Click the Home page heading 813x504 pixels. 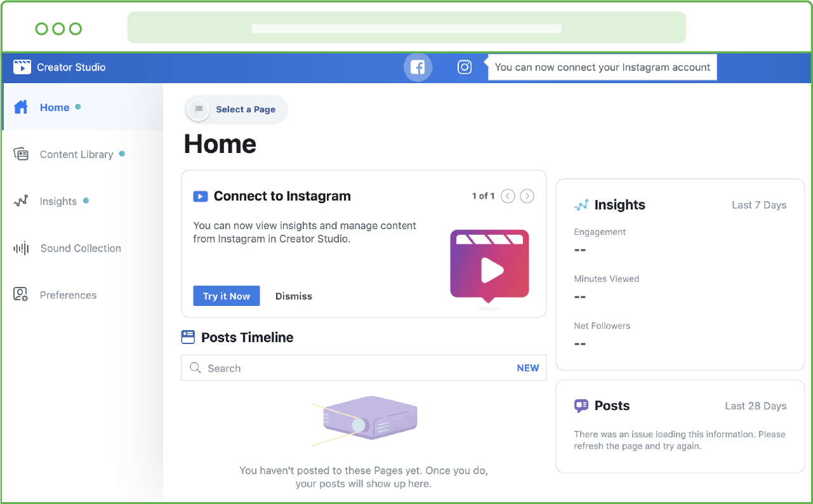(x=220, y=145)
